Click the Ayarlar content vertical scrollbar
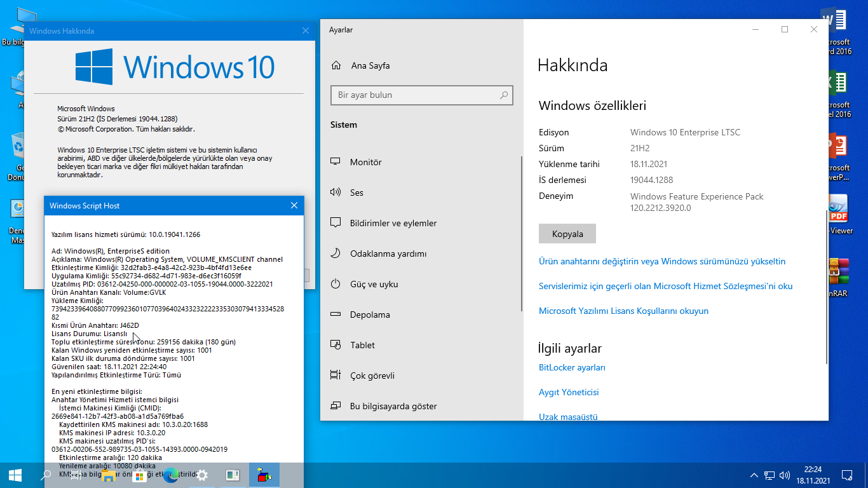This screenshot has width=868, height=488. tap(827, 287)
